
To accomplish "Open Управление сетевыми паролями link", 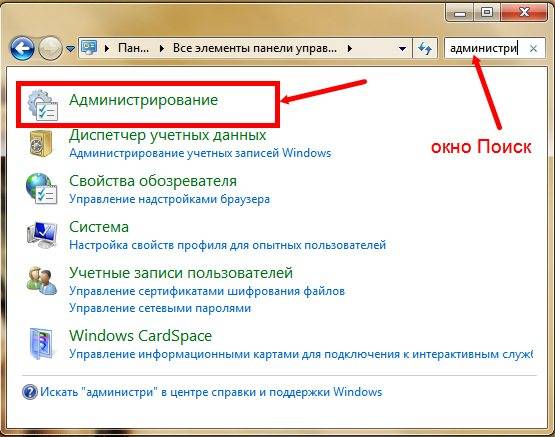I will (x=160, y=308).
